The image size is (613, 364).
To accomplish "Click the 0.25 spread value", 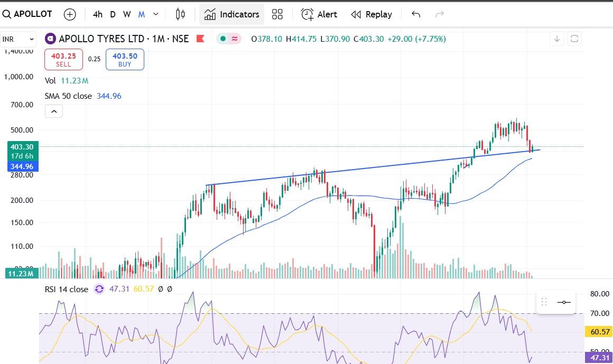I will [94, 59].
